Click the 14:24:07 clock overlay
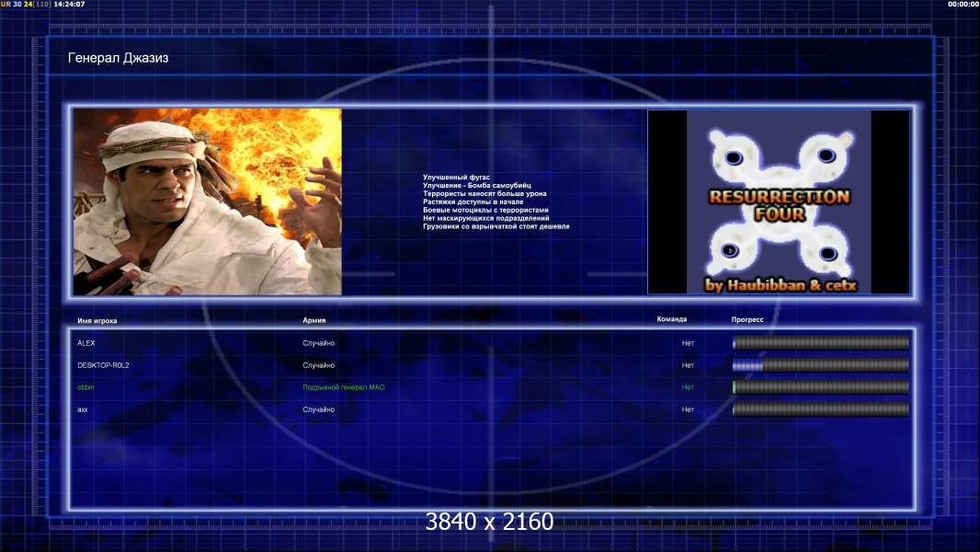Image resolution: width=980 pixels, height=552 pixels. tap(69, 4)
